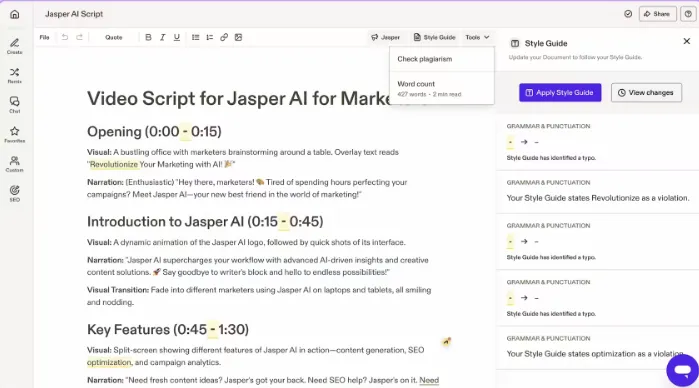This screenshot has height=388, width=699.
Task: Open the File menu
Action: (45, 37)
